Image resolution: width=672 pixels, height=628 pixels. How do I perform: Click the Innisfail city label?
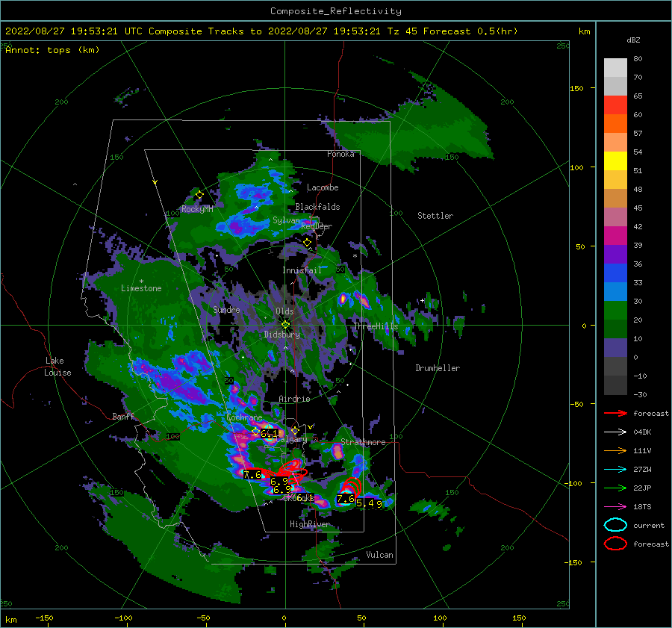[302, 270]
